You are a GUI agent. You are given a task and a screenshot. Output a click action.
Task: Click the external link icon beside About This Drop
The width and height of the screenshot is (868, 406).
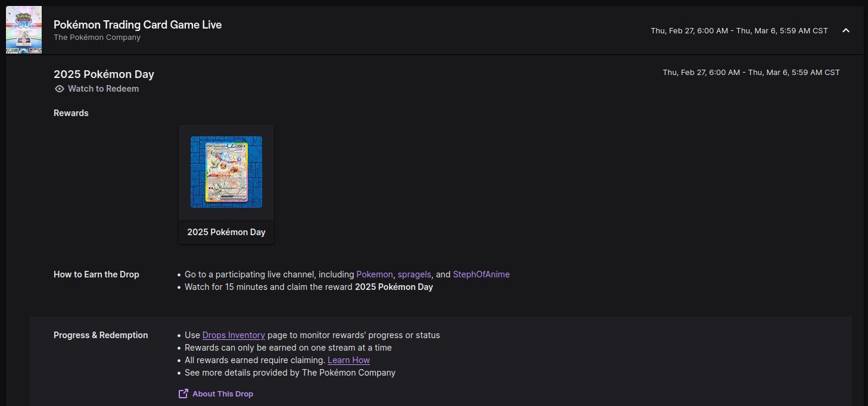183,393
